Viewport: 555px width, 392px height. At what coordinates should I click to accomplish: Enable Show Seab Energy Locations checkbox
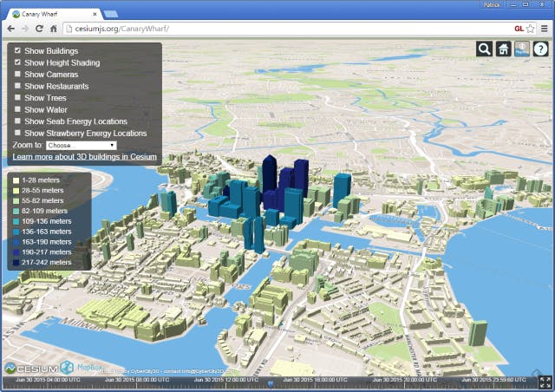[x=17, y=121]
